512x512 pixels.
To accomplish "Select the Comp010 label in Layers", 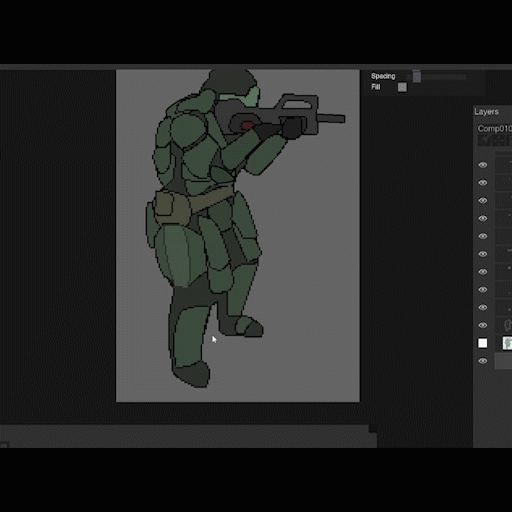I will [x=494, y=129].
